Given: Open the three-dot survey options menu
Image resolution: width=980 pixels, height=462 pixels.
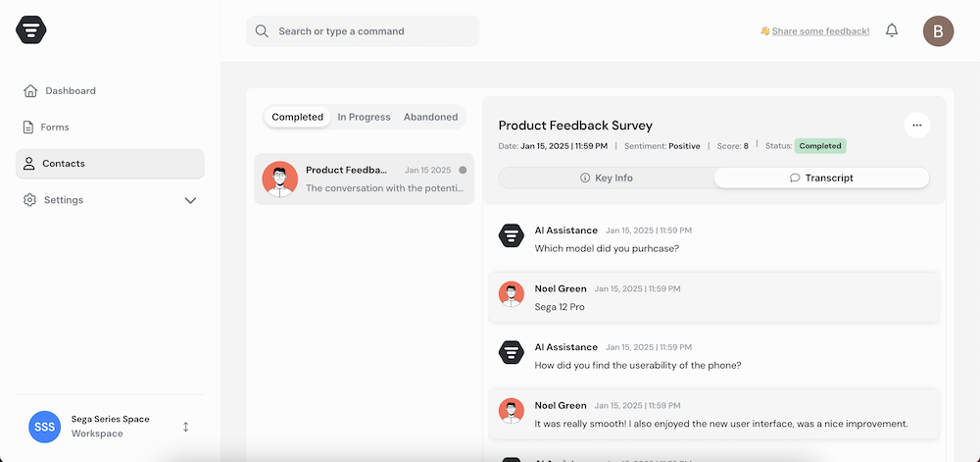Looking at the screenshot, I should click(x=916, y=125).
